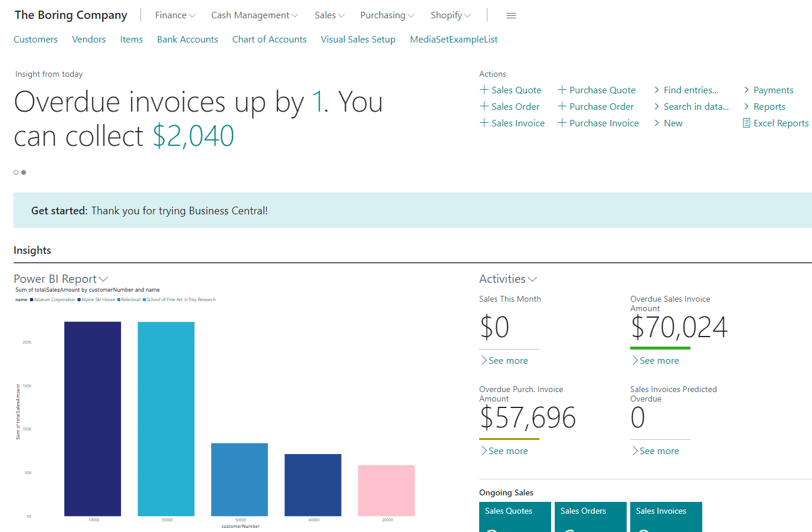Select the Relecloud legend color dot
The height and width of the screenshot is (532, 812).
(117, 299)
